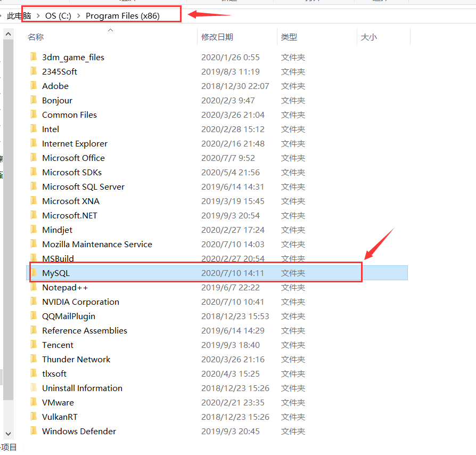Select the VulkanRT folder name
The width and height of the screenshot is (476, 455).
[60, 417]
